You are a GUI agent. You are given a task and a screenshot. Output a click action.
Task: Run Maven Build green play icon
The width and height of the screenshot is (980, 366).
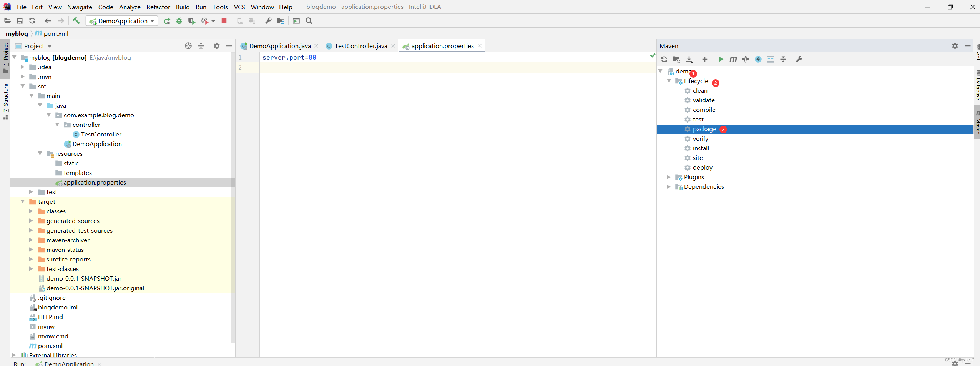coord(721,59)
